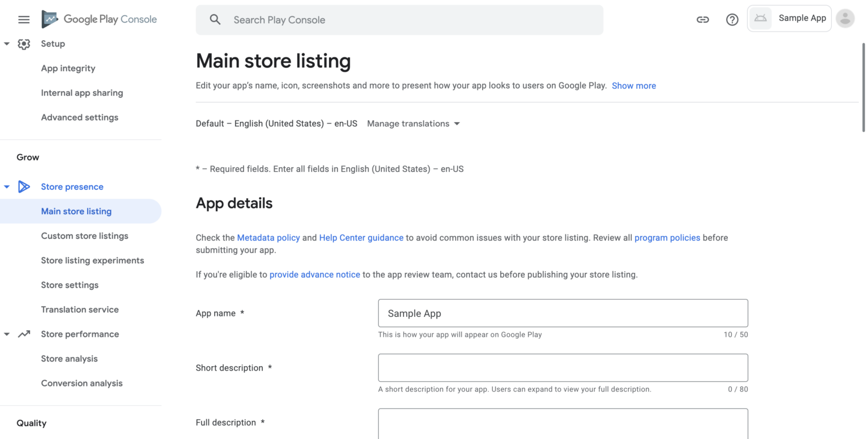Click the Store performance trend icon
Viewport: 868px width, 439px height.
click(24, 334)
